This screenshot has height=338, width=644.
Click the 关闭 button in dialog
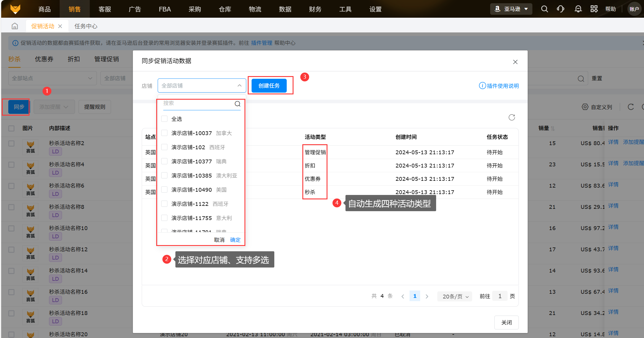coord(506,322)
